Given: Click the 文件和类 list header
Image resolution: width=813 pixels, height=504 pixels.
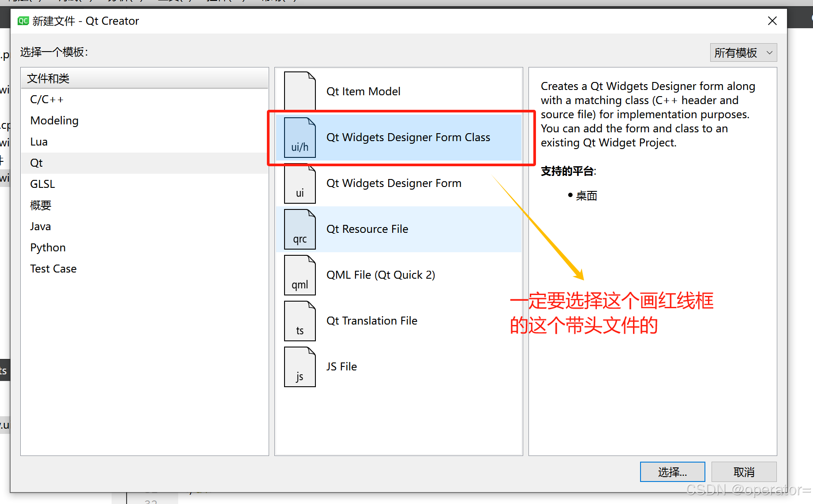Looking at the screenshot, I should (145, 78).
